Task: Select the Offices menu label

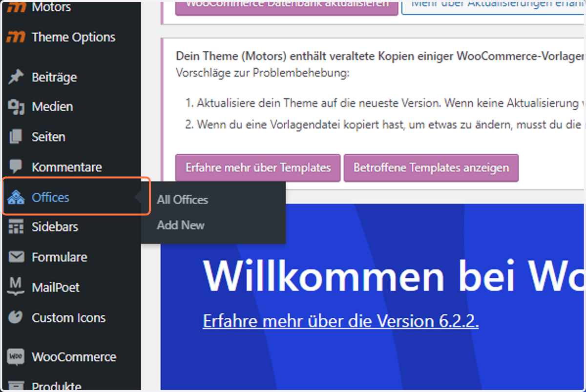Action: point(50,198)
